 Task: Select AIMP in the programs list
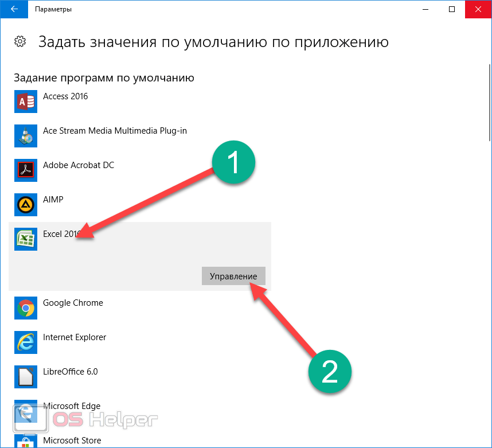click(140, 205)
